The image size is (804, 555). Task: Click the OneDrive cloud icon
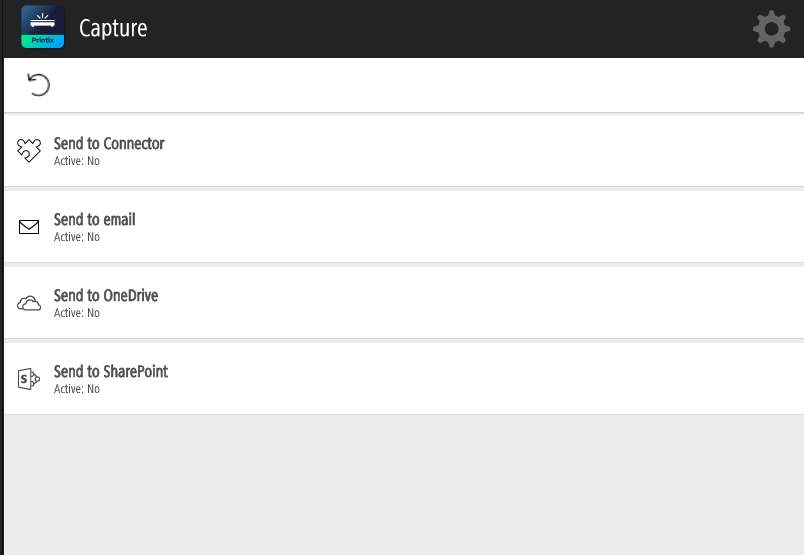pyautogui.click(x=29, y=303)
